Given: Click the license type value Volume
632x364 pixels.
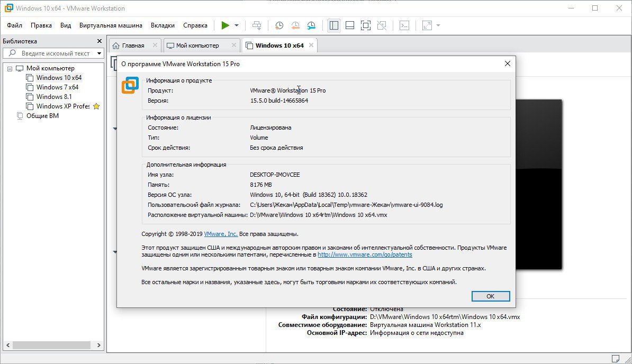Looking at the screenshot, I should click(x=259, y=138).
